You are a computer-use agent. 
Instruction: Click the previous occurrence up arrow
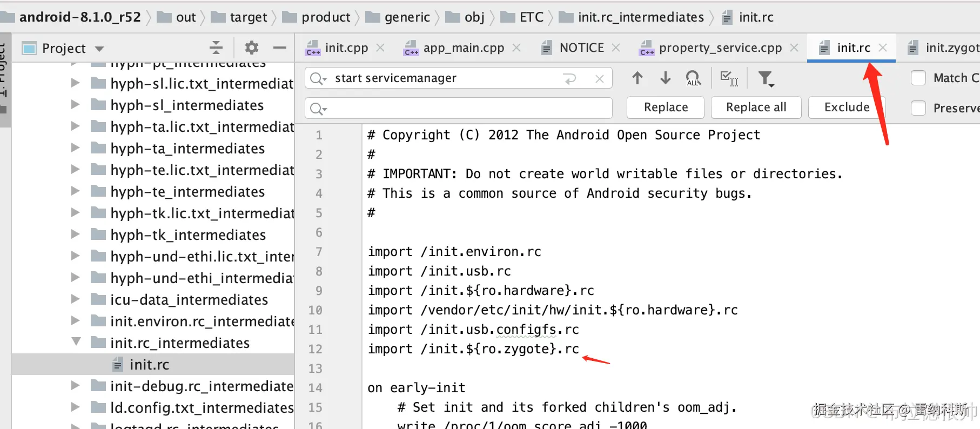point(637,78)
